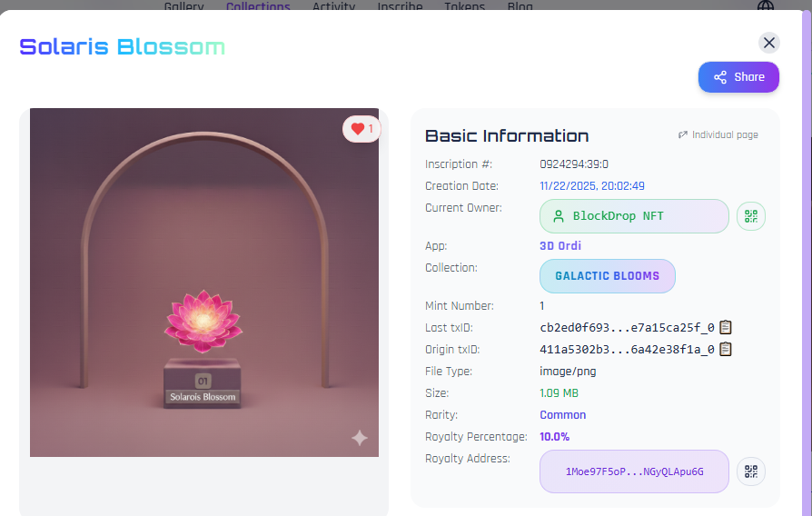This screenshot has width=812, height=516.
Task: Go to the Blog tab
Action: 520,6
